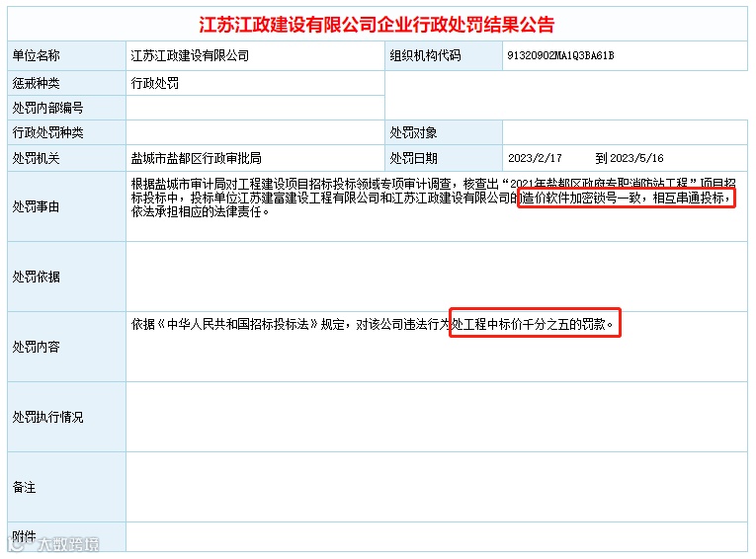Select the start date 2023/2/17
756x559 pixels.
[x=535, y=158]
